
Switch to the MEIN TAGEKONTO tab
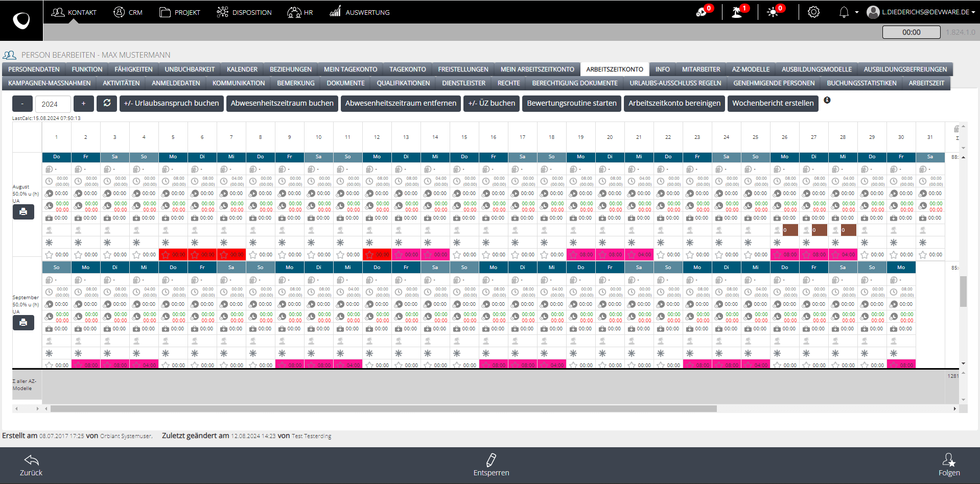pos(351,69)
